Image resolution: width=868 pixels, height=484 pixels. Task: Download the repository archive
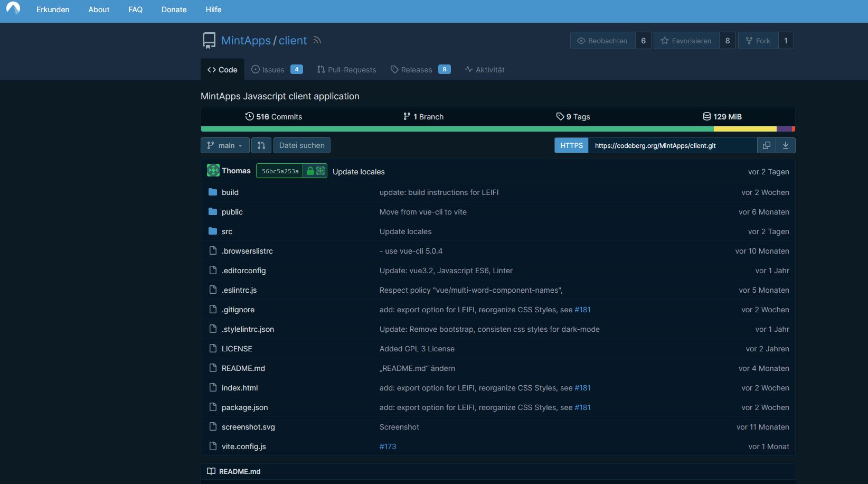pos(785,145)
